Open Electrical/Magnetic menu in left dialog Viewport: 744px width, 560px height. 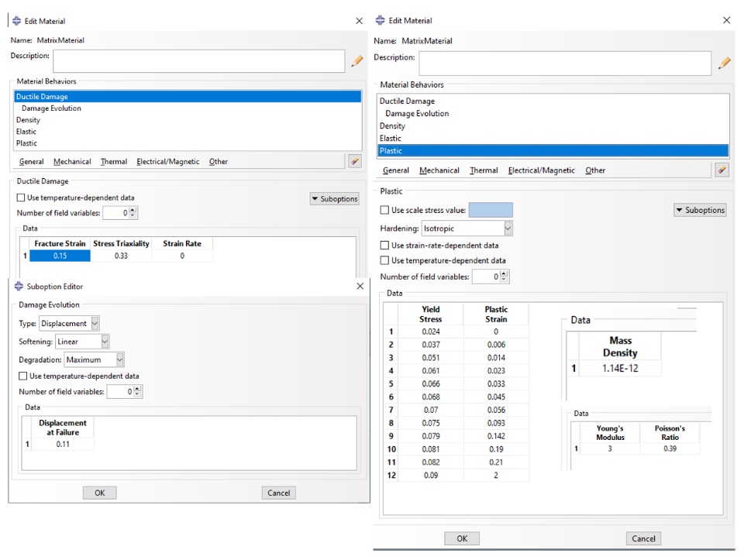168,162
